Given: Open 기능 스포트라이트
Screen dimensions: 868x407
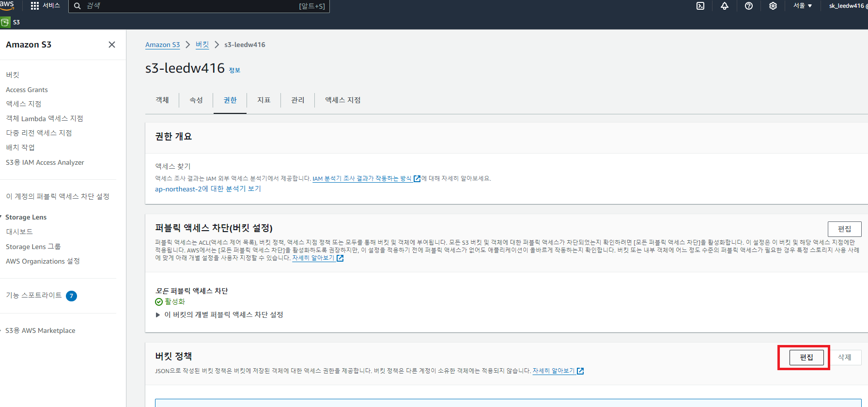Looking at the screenshot, I should tap(34, 295).
